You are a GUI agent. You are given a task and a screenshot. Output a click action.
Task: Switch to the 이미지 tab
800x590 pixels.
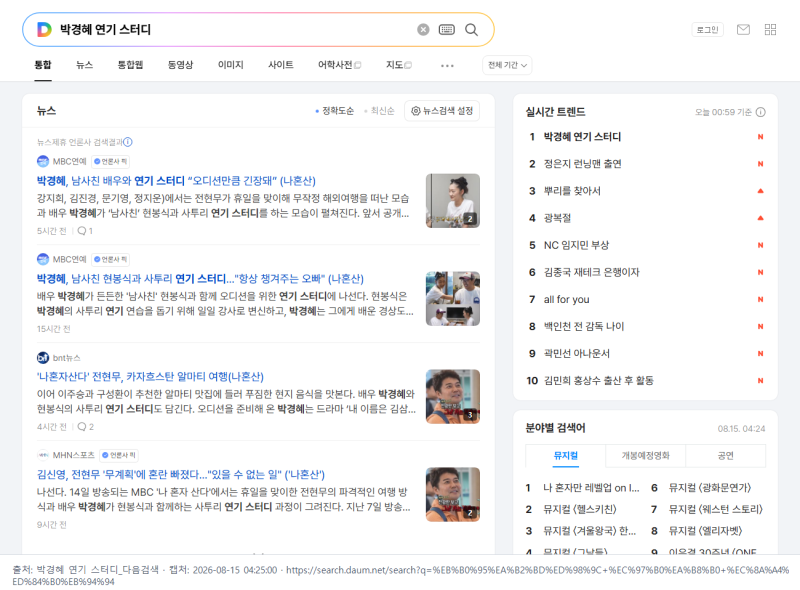point(231,65)
